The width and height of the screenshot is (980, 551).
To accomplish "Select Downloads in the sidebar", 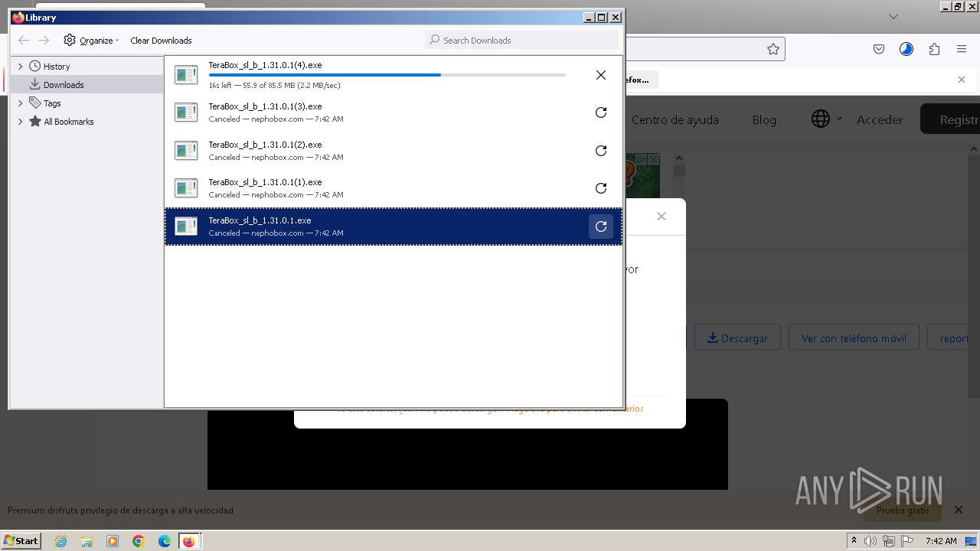I will pos(64,85).
